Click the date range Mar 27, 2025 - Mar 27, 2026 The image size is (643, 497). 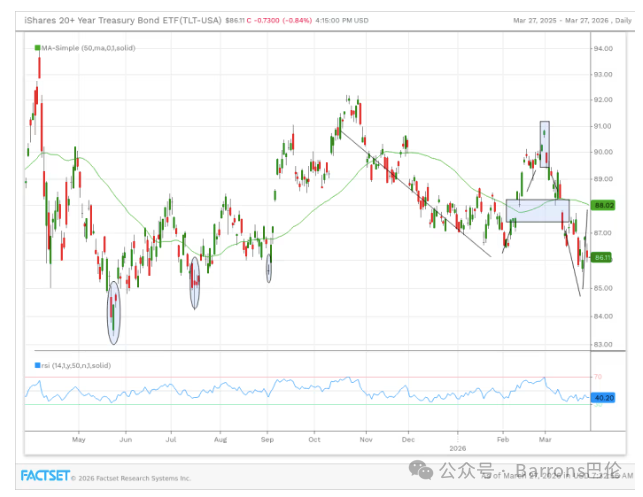[x=561, y=21]
